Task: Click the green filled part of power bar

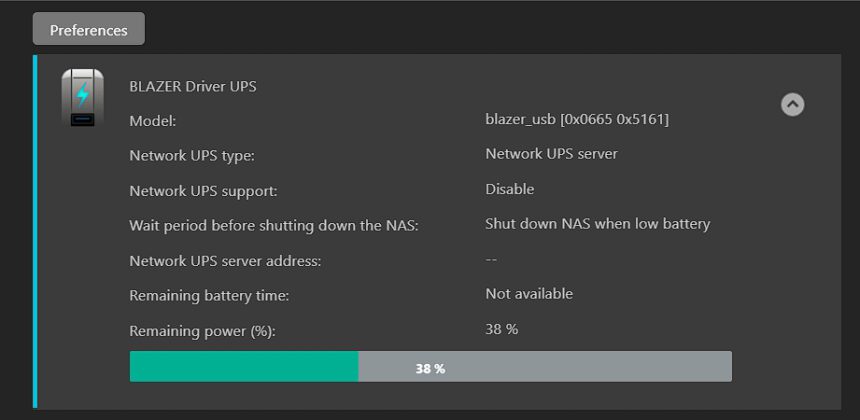Action: [x=244, y=366]
